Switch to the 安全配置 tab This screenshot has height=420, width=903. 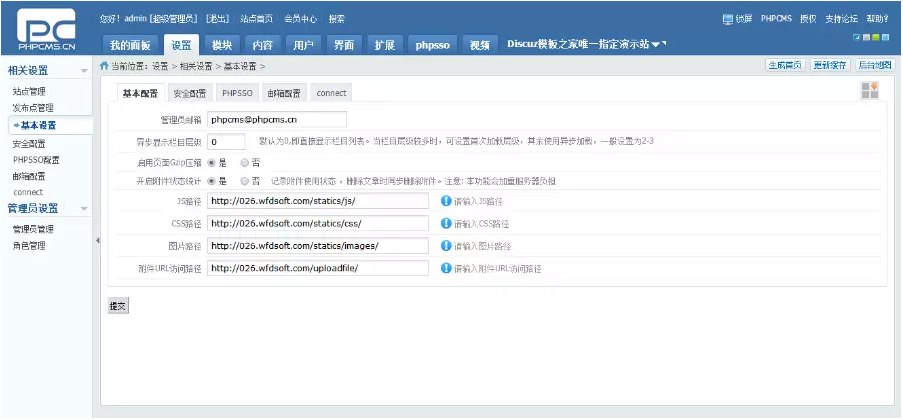(189, 93)
